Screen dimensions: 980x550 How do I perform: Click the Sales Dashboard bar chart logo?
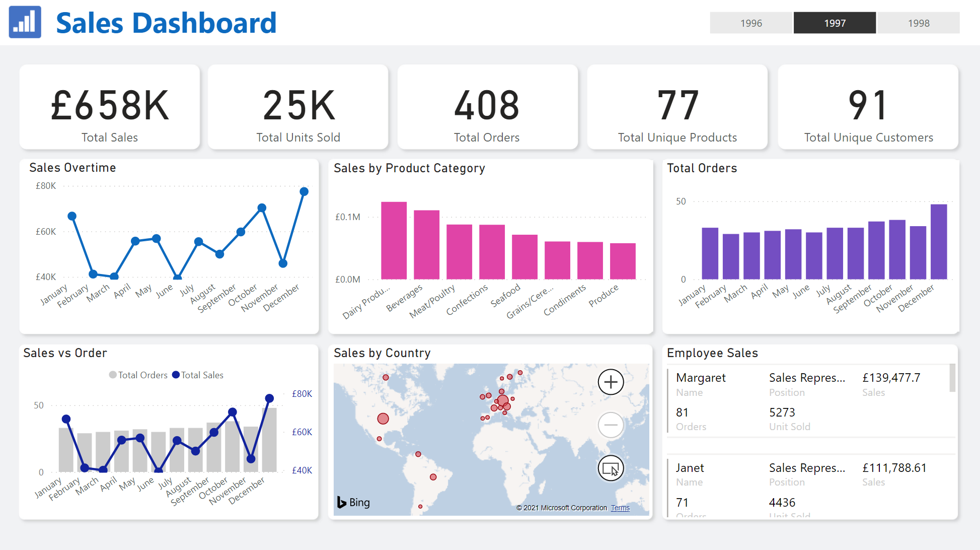(25, 23)
